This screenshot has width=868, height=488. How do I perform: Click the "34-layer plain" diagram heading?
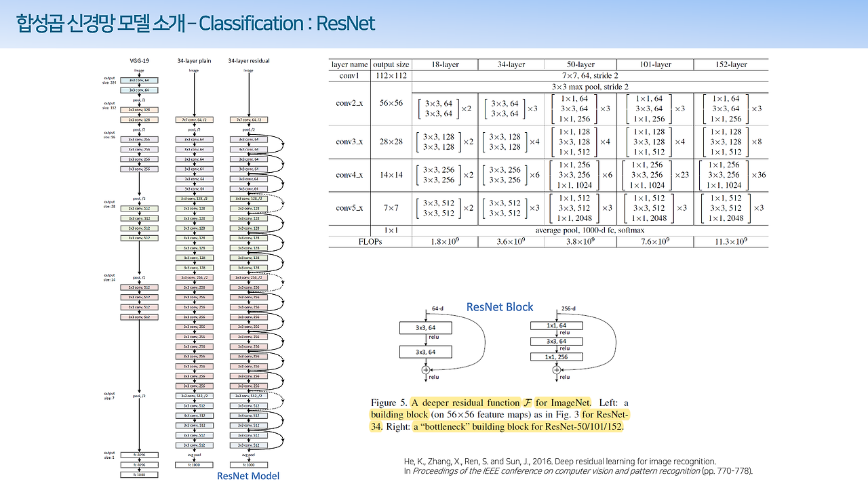click(194, 61)
